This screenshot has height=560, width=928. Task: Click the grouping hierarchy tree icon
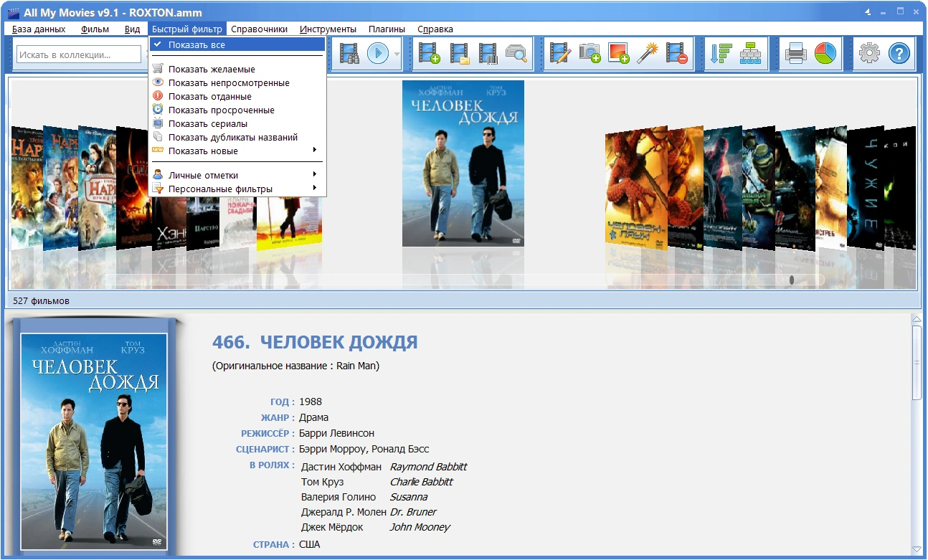[750, 54]
